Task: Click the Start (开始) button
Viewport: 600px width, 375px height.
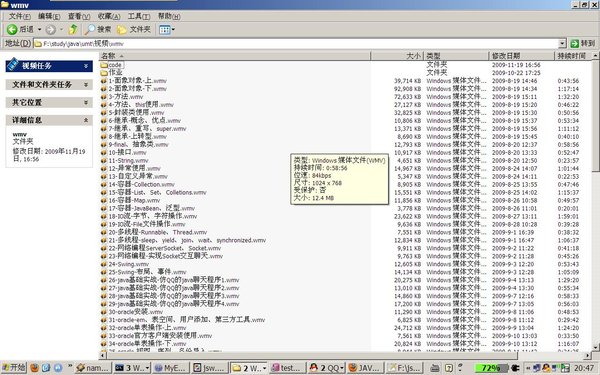Action: pyautogui.click(x=14, y=368)
